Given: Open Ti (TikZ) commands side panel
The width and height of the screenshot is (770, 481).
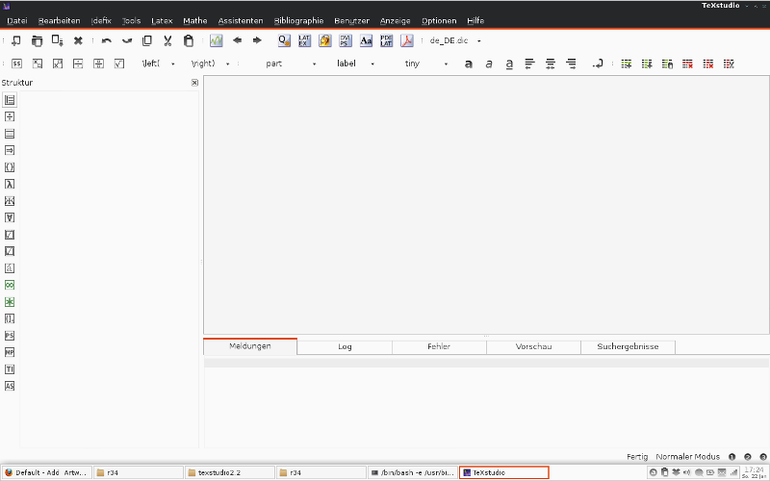Looking at the screenshot, I should [x=9, y=369].
